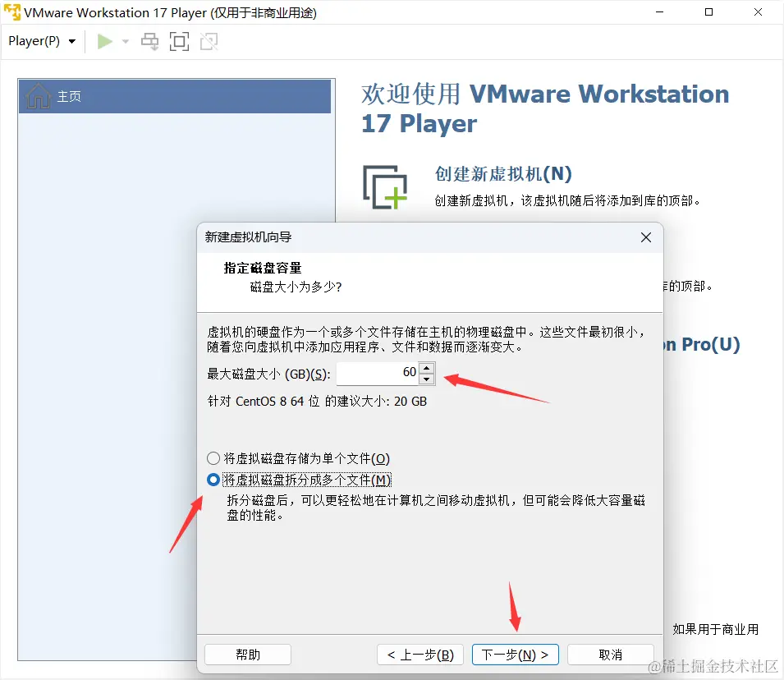The width and height of the screenshot is (784, 680).
Task: Expand the power options dropdown arrow
Action: 125,42
